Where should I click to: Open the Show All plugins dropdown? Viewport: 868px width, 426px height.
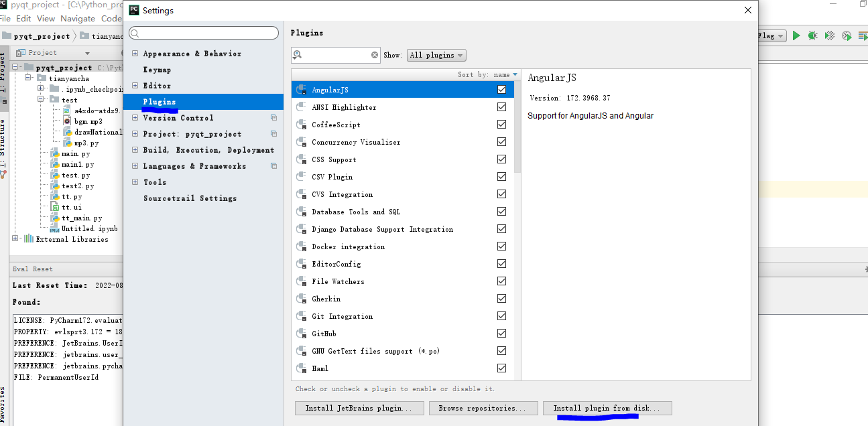(x=436, y=55)
